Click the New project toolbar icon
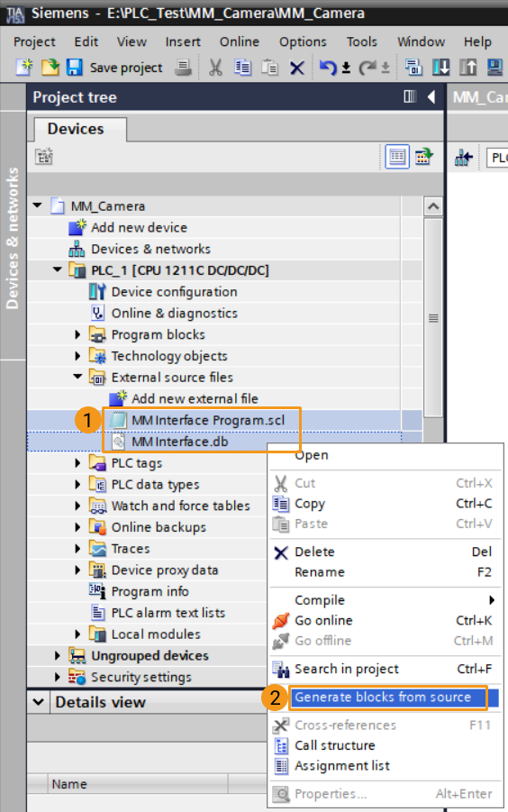The image size is (508, 812). coord(24,68)
